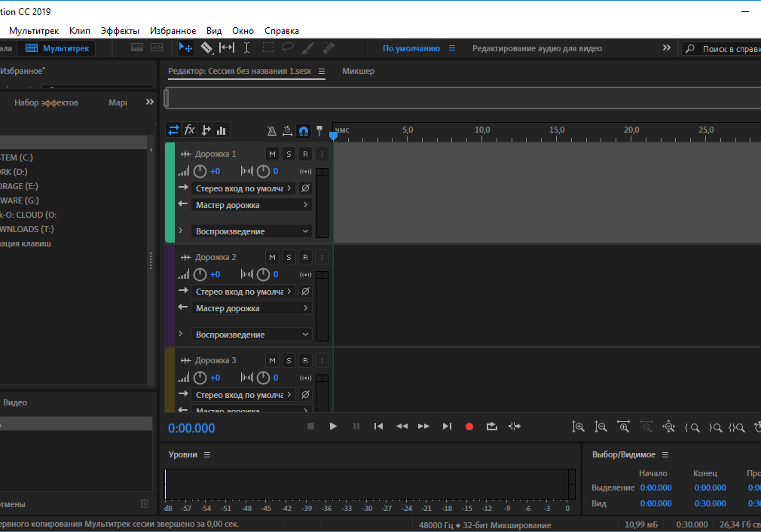Select 'Редактирование аудио для видео' workspace
The width and height of the screenshot is (761, 532).
click(537, 48)
